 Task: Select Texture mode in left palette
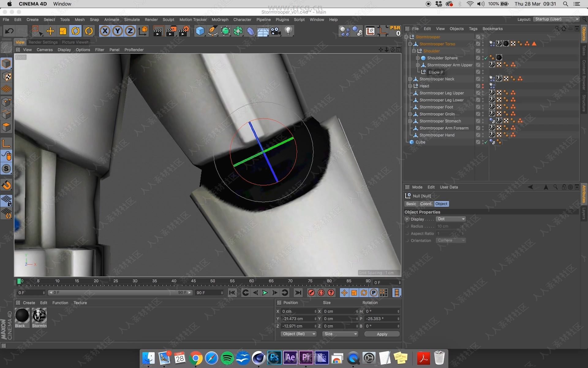tap(6, 76)
